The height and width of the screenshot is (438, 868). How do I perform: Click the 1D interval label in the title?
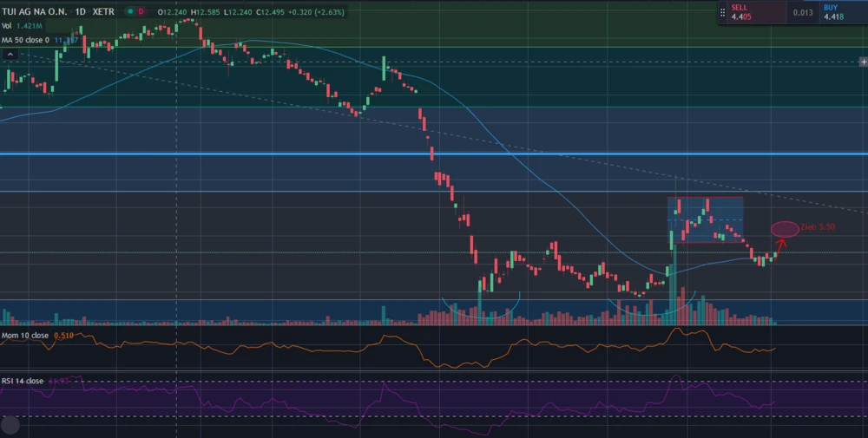pos(80,11)
